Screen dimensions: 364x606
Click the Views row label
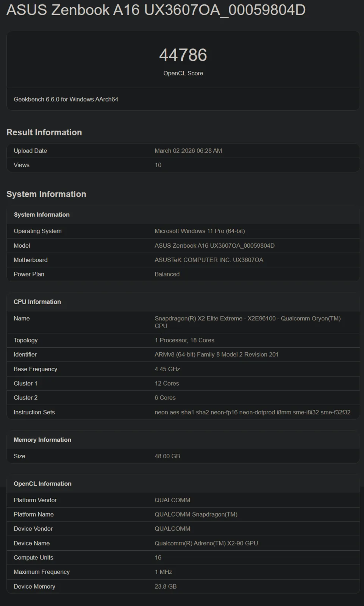point(22,165)
